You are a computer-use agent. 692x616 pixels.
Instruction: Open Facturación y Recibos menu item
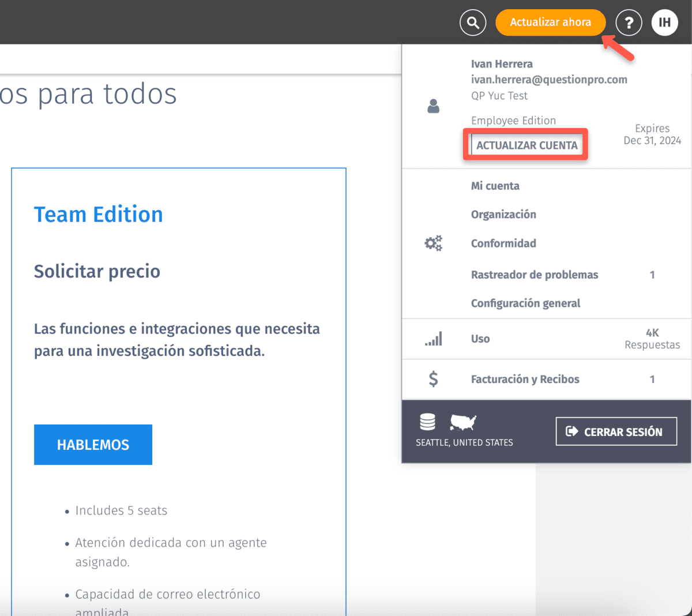(525, 379)
